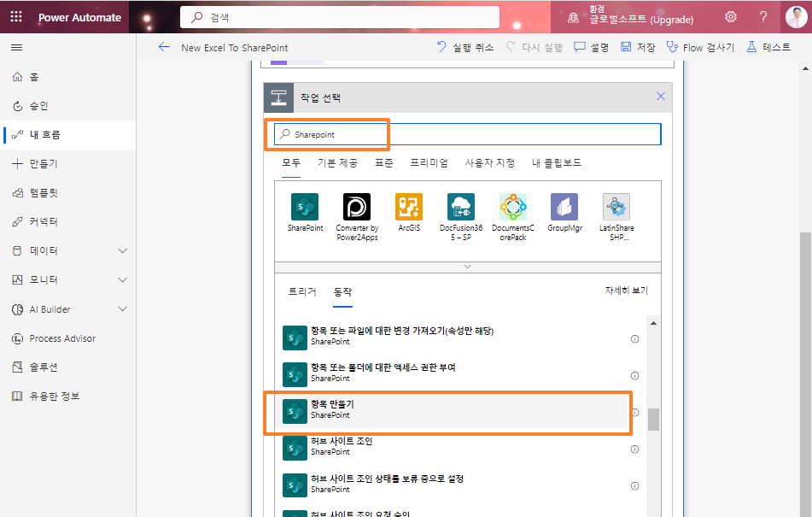812x517 pixels.
Task: Click the action list scroll up arrow
Action: 653,323
